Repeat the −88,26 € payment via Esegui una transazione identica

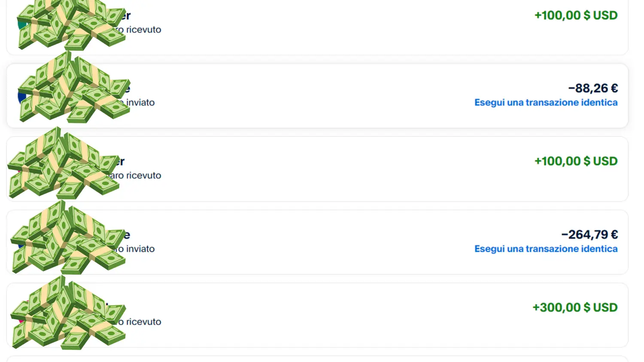[546, 103]
